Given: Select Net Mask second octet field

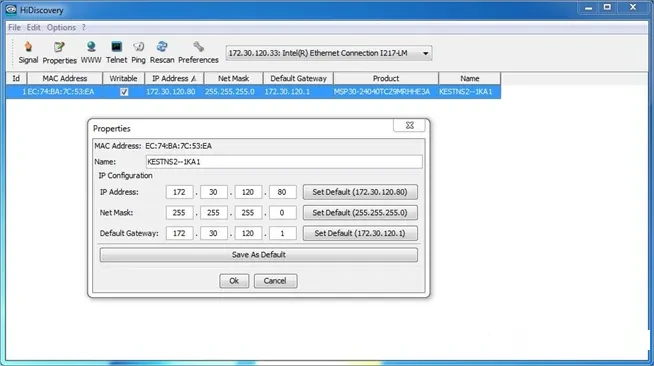Looking at the screenshot, I should [x=214, y=213].
